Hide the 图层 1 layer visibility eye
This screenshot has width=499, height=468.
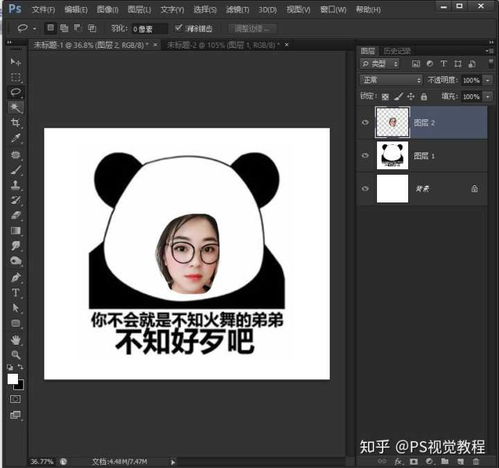pyautogui.click(x=365, y=155)
